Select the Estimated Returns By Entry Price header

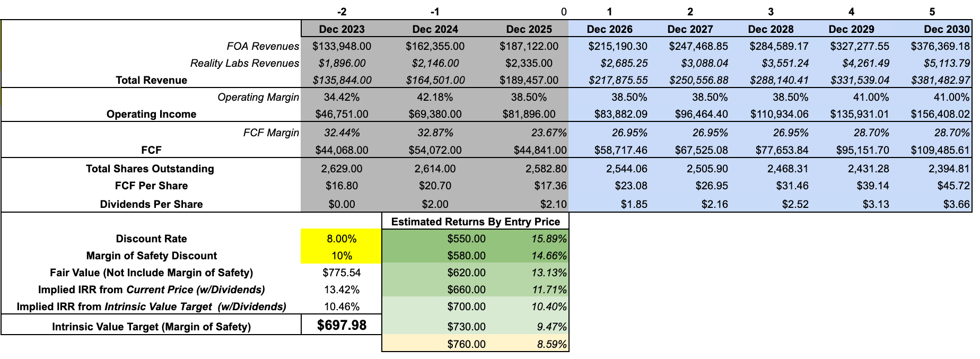coord(475,222)
